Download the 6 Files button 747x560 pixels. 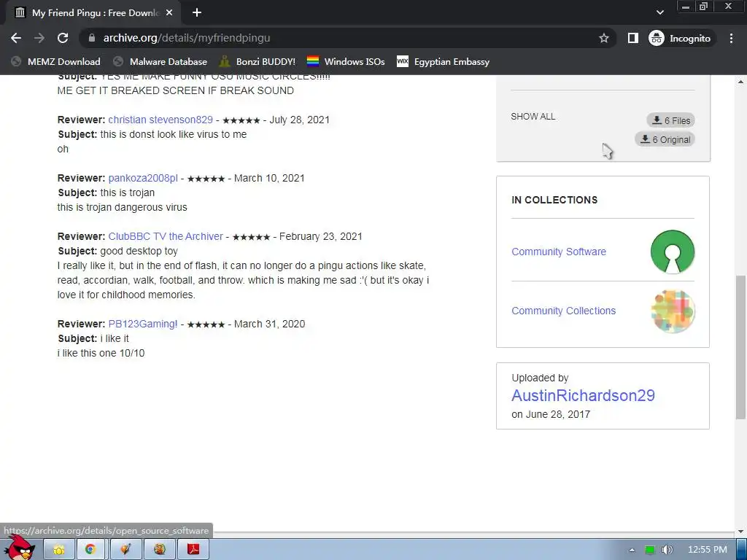(x=671, y=120)
